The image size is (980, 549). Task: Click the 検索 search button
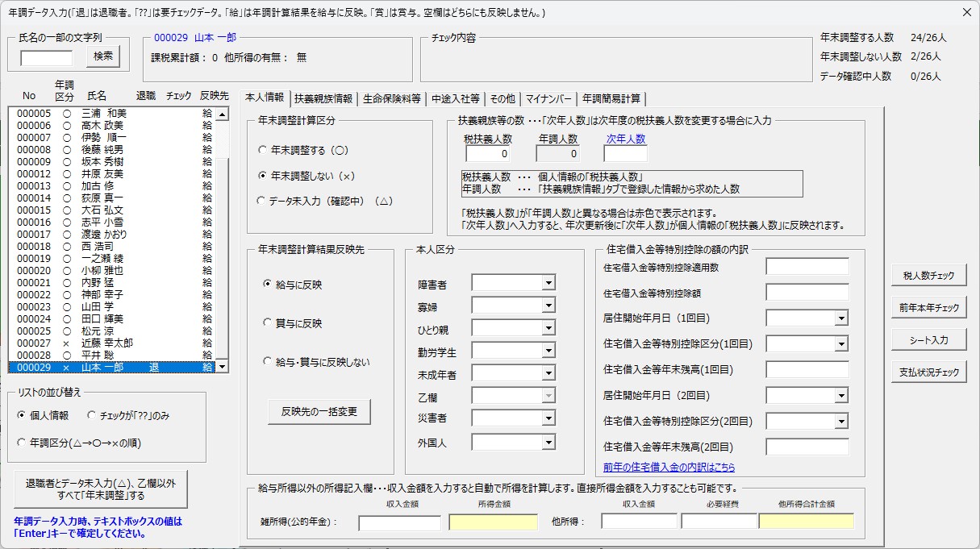pyautogui.click(x=103, y=56)
